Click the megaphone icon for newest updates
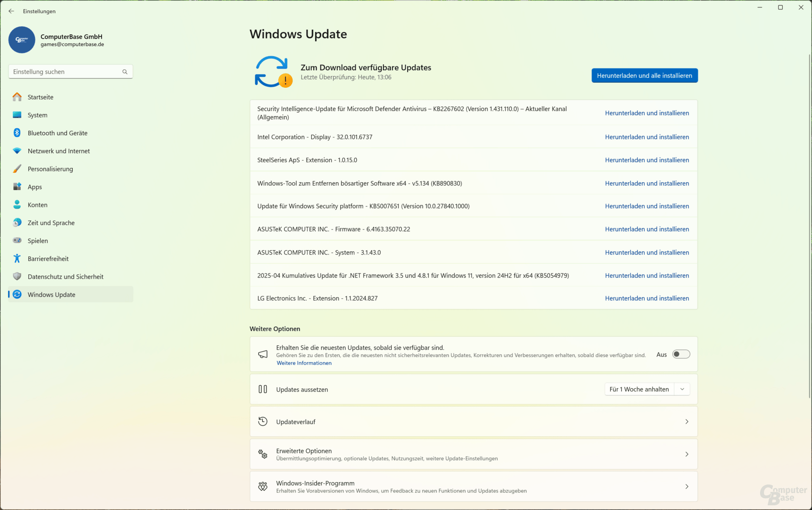The height and width of the screenshot is (510, 812). point(263,354)
